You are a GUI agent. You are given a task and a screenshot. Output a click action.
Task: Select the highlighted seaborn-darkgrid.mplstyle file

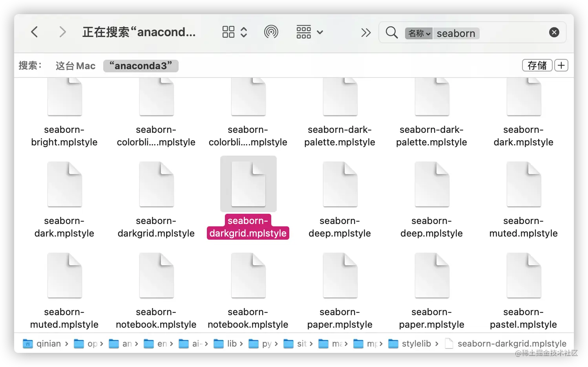248,197
